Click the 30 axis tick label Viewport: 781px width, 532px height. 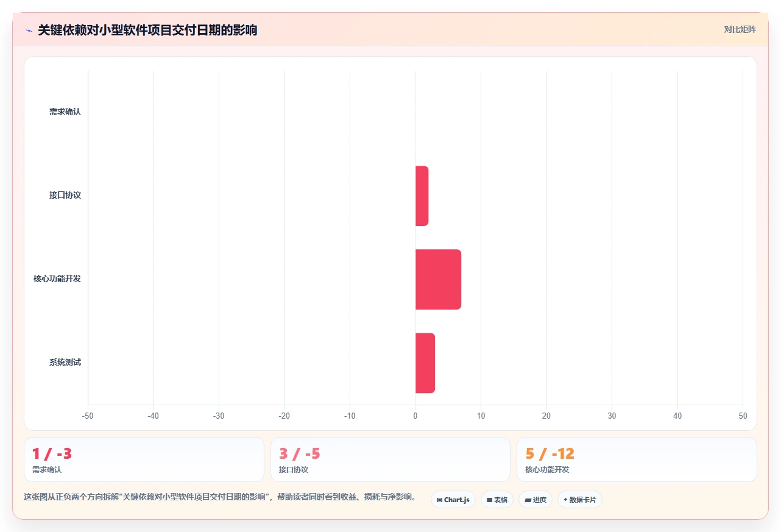[x=612, y=416]
